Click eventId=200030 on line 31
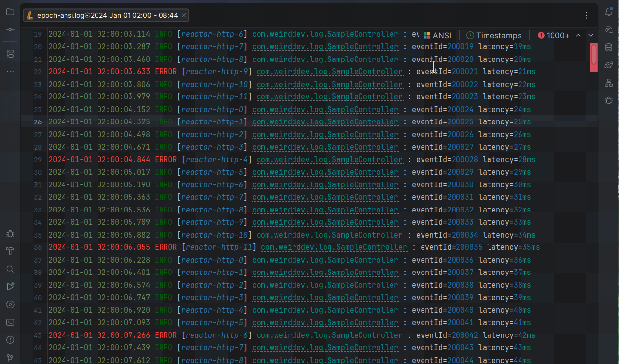Screen dimensions: 619x364 (x=443, y=184)
